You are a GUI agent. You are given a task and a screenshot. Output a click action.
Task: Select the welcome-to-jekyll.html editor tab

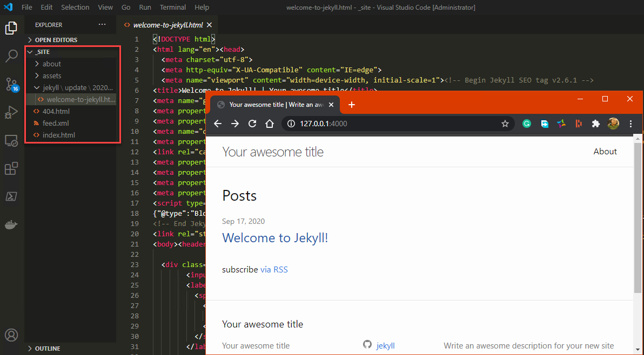167,25
